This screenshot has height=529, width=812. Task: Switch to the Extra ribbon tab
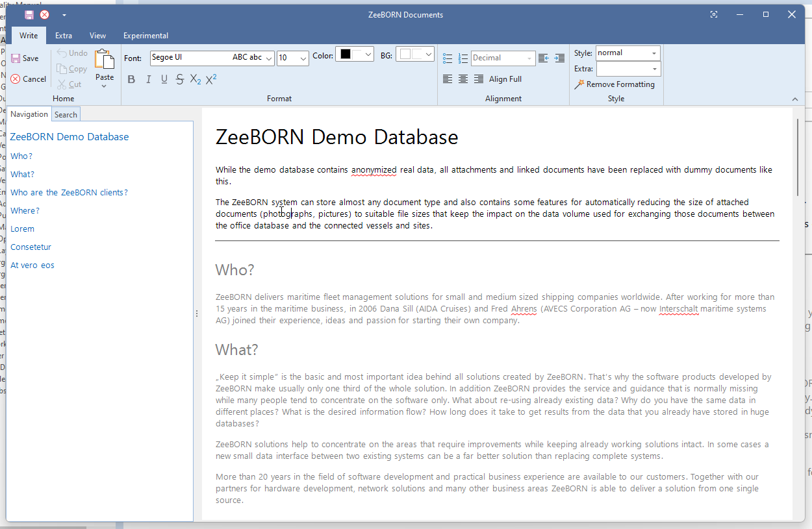click(x=64, y=36)
